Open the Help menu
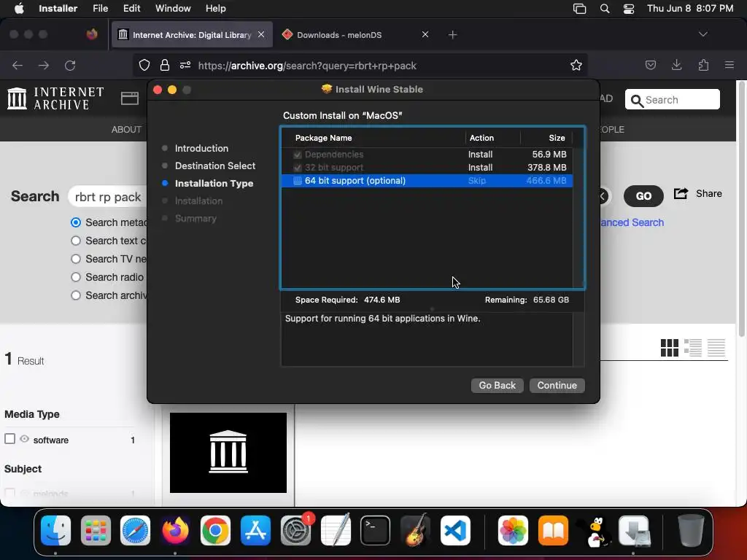Image resolution: width=747 pixels, height=560 pixels. click(x=215, y=9)
